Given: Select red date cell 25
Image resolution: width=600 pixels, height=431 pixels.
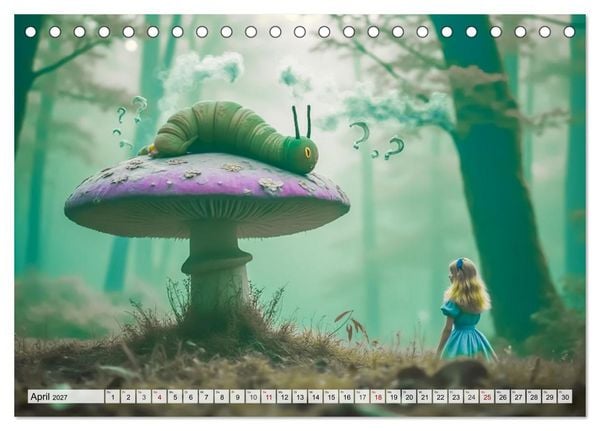Looking at the screenshot, I should coord(487,397).
